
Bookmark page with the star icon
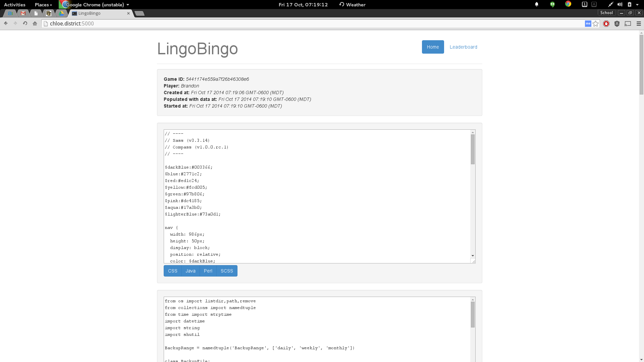pos(596,23)
